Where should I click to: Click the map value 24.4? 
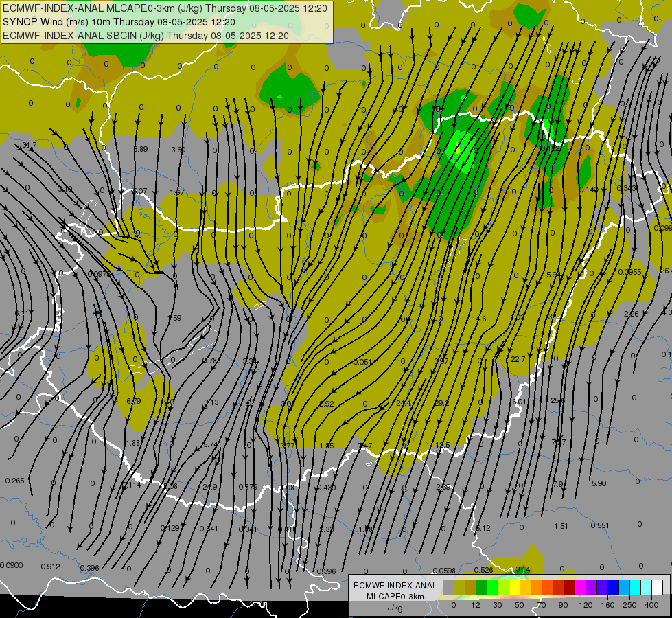tap(404, 403)
